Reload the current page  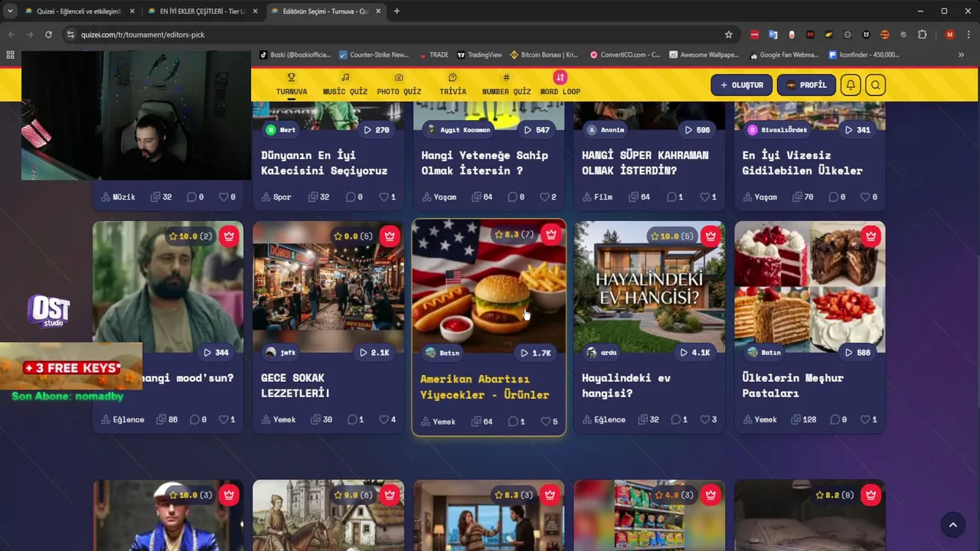pyautogui.click(x=49, y=34)
